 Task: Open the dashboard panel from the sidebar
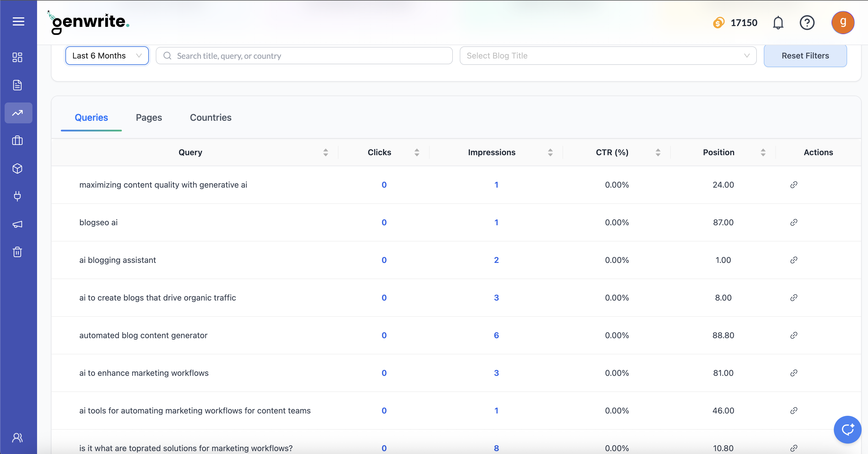point(18,57)
